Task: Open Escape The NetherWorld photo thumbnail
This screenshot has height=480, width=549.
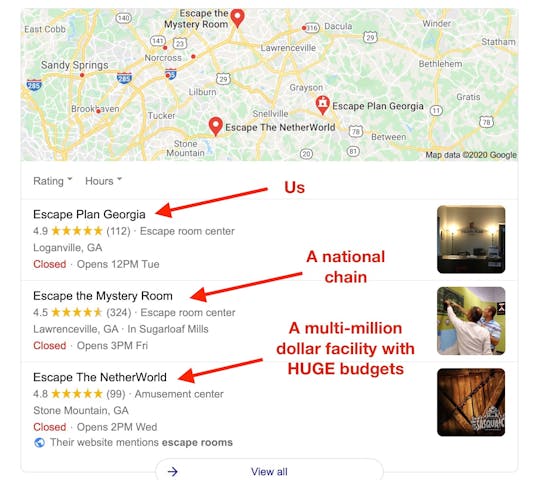Action: point(471,402)
